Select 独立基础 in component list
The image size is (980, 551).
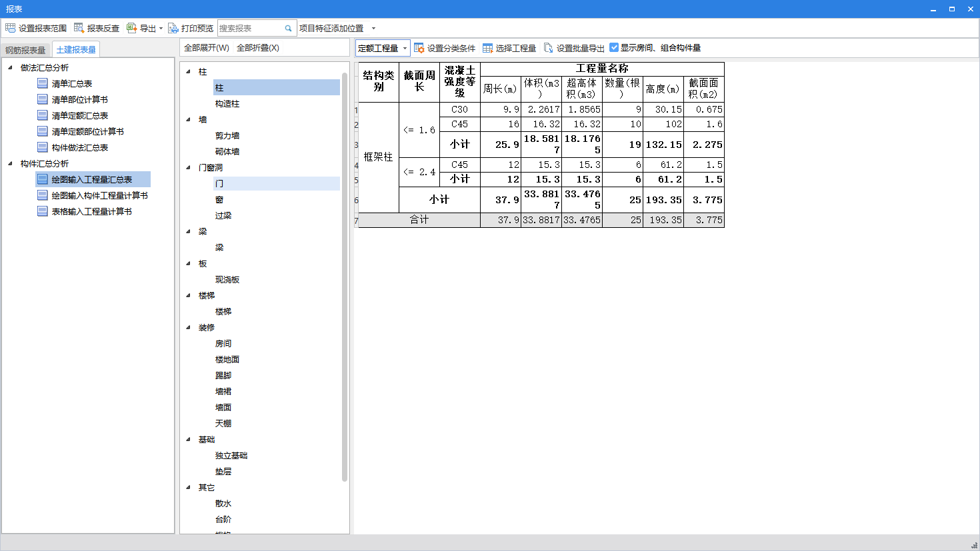[231, 456]
